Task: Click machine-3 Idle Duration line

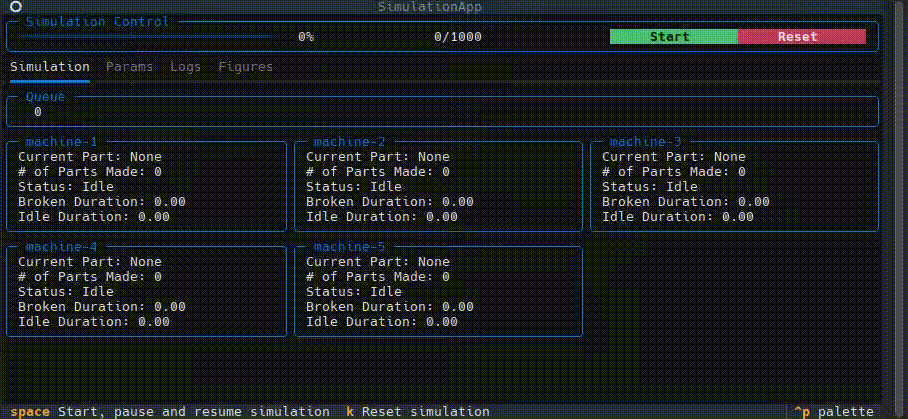Action: click(678, 217)
